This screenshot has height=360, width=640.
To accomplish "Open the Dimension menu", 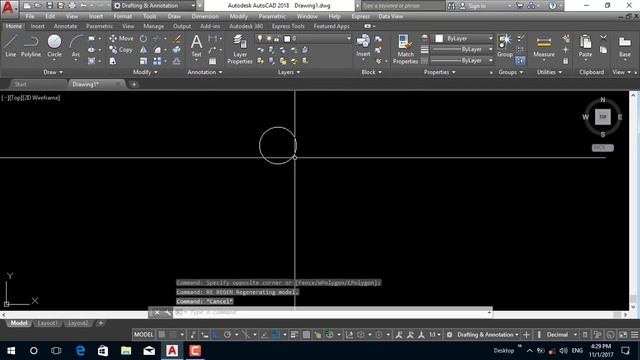I will 205,16.
